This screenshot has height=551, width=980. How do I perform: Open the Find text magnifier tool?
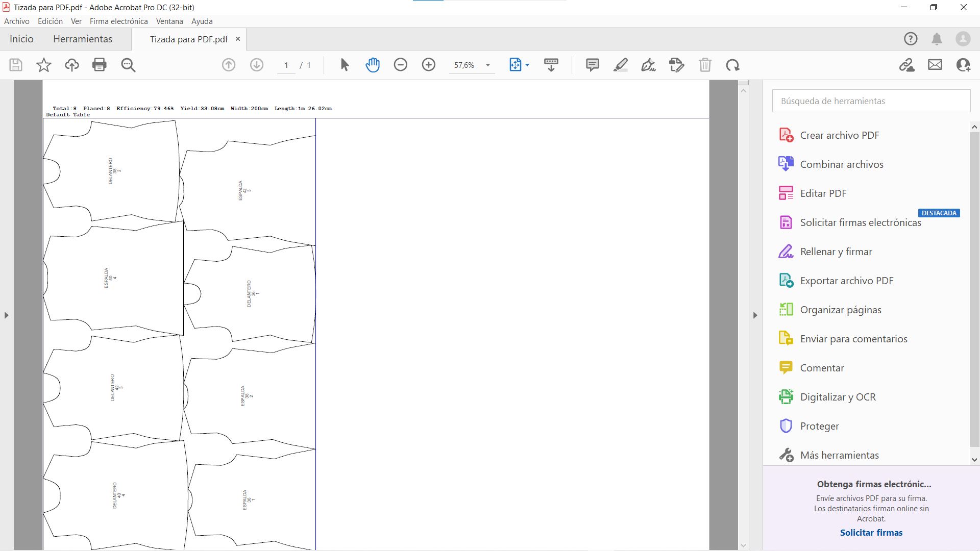click(128, 65)
